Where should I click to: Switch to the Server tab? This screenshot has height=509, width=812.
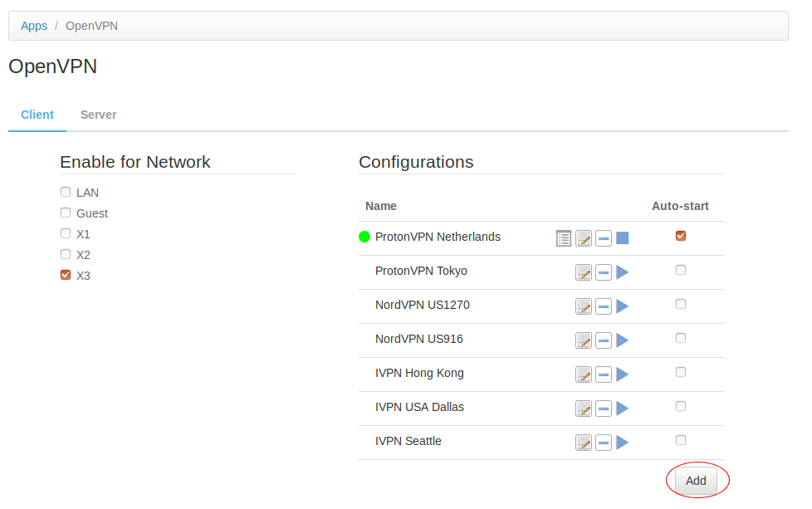(98, 115)
